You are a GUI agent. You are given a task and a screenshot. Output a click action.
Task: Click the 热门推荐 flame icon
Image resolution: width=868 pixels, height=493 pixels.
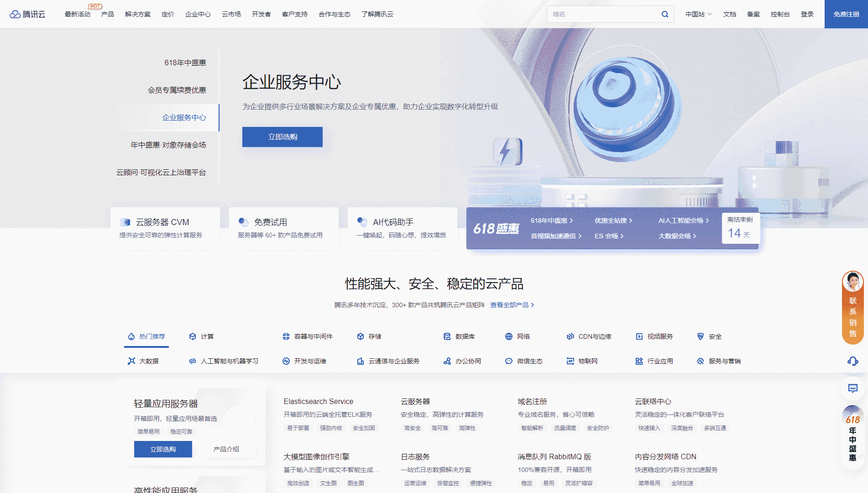point(131,336)
